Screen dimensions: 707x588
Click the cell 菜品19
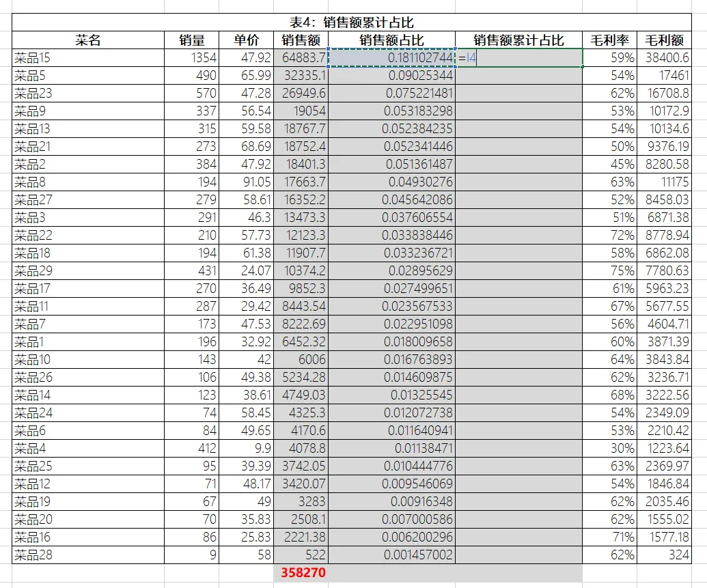point(88,501)
